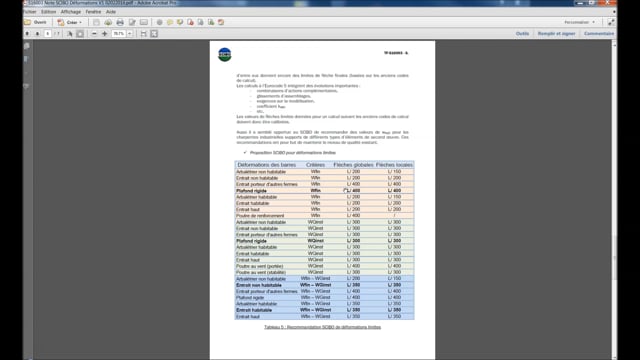Image resolution: width=640 pixels, height=360 pixels.
Task: Zoom in with the plus button
Action: click(104, 33)
